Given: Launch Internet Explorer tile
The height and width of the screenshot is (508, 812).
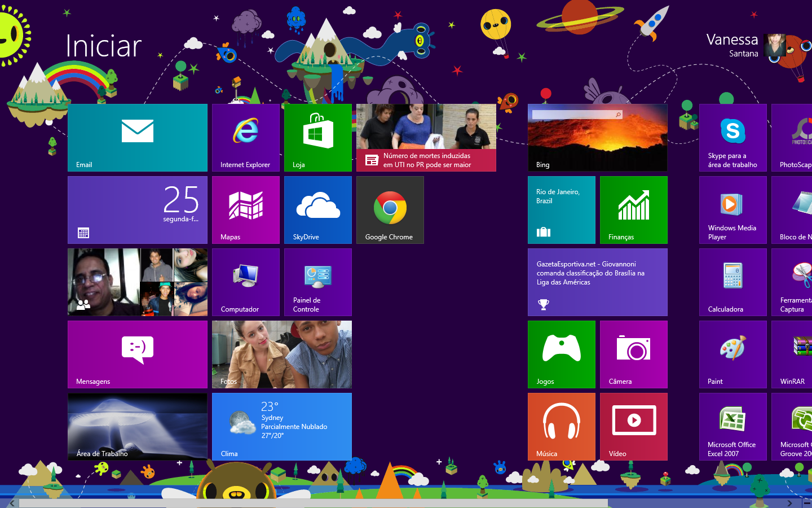Looking at the screenshot, I should point(246,138).
